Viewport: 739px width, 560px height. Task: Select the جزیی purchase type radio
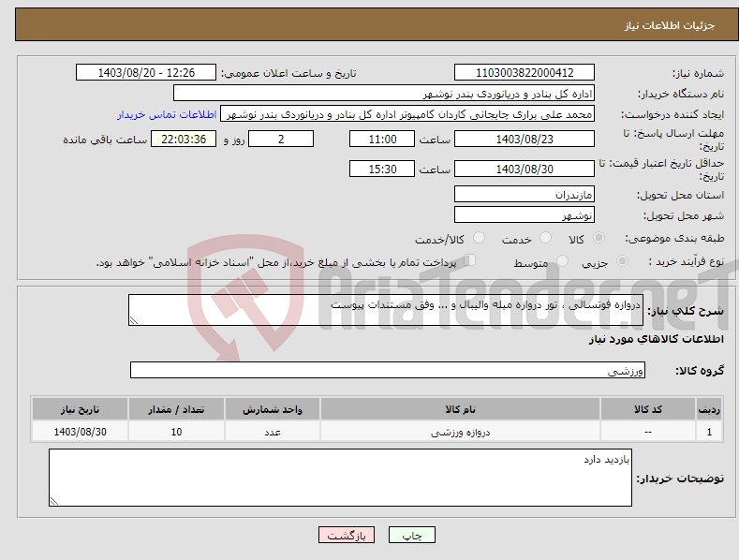click(622, 260)
